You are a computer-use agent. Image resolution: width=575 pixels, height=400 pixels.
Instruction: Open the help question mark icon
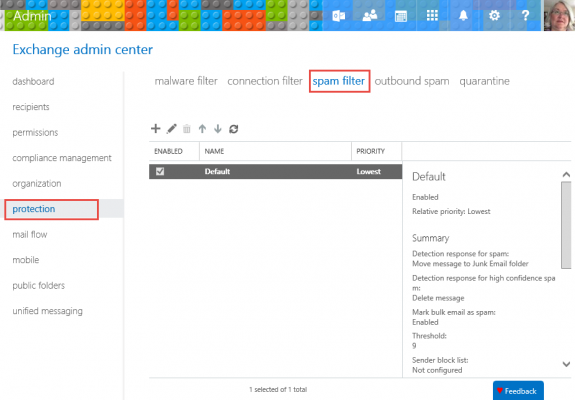tap(525, 15)
